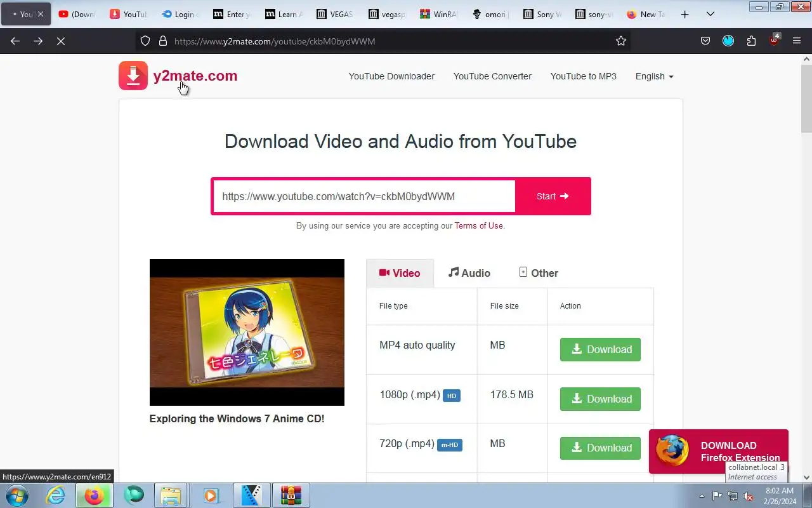Viewport: 812px width, 508px height.
Task: Switch to the Video tab
Action: (x=400, y=273)
